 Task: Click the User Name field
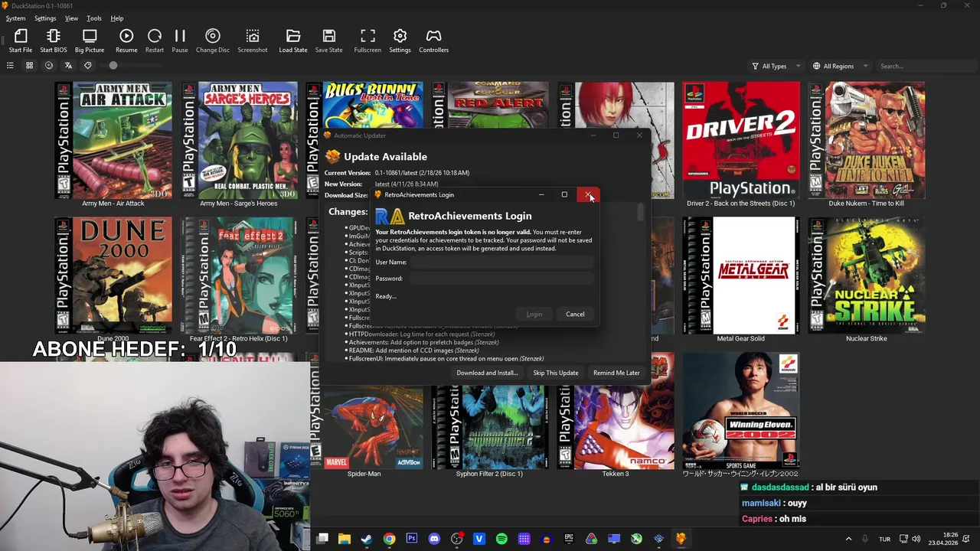pyautogui.click(x=501, y=262)
